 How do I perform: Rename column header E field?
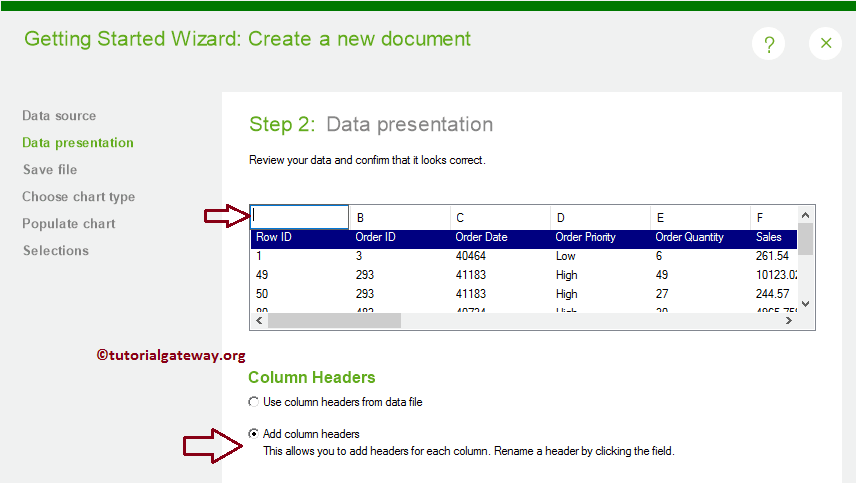tap(700, 218)
